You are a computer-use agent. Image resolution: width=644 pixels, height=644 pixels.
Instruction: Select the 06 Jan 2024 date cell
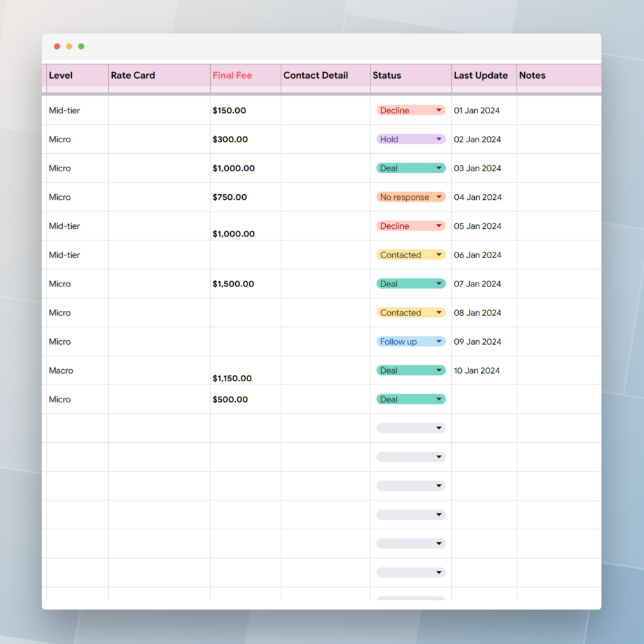[x=484, y=255]
